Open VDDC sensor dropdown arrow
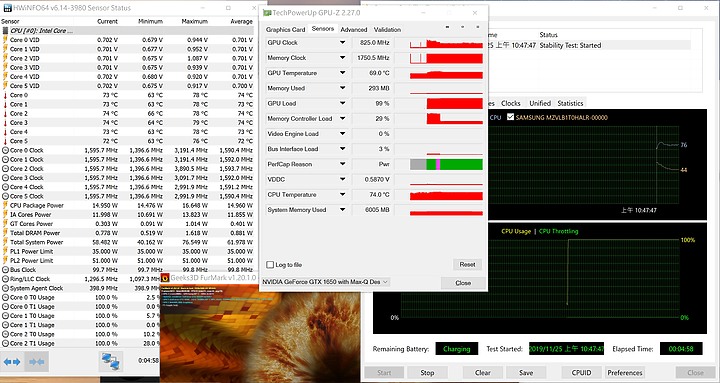This screenshot has width=720, height=383. pyautogui.click(x=342, y=179)
